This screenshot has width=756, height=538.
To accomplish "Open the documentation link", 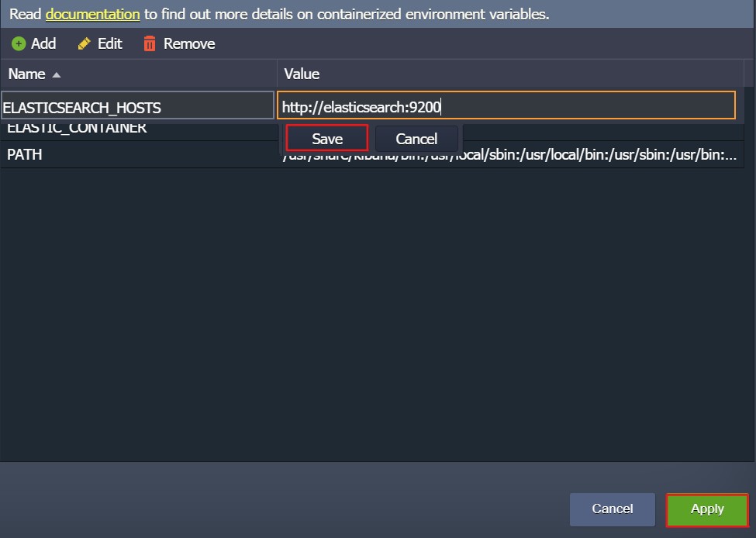I will click(x=92, y=15).
